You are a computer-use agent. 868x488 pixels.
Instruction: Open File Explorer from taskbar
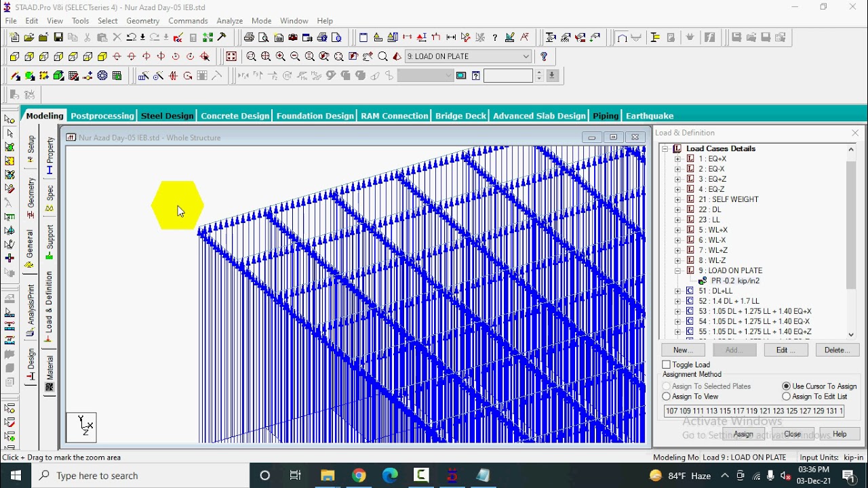pyautogui.click(x=328, y=475)
